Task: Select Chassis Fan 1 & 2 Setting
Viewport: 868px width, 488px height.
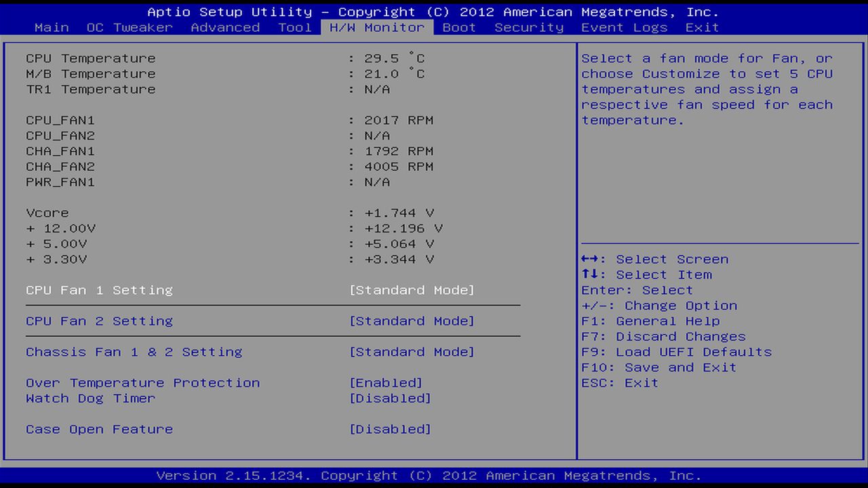Action: [134, 352]
